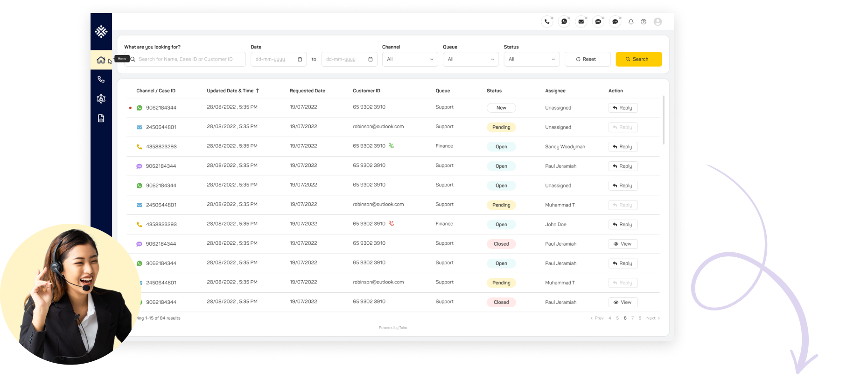Viewport: 868px width, 379px height.
Task: Go to results page 8
Action: [x=640, y=318]
